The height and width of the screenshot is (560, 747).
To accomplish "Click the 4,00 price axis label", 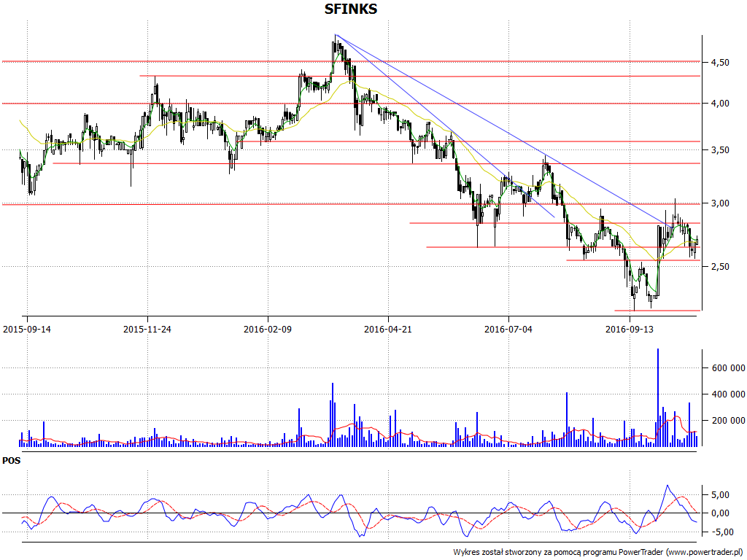I will (720, 104).
